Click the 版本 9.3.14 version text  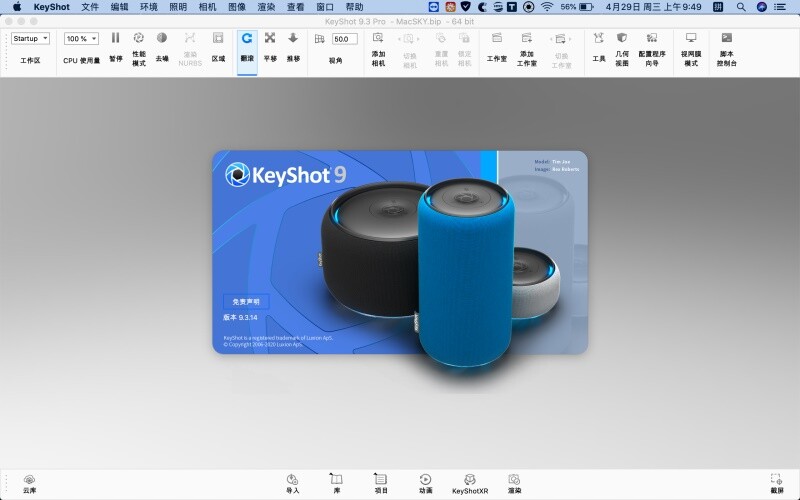tap(240, 317)
